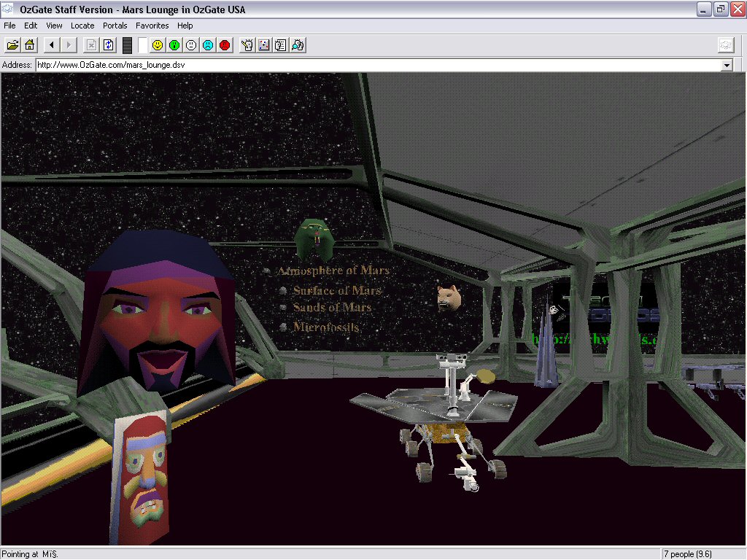The image size is (747, 560).
Task: Click the open folder toolbar icon
Action: [13, 45]
